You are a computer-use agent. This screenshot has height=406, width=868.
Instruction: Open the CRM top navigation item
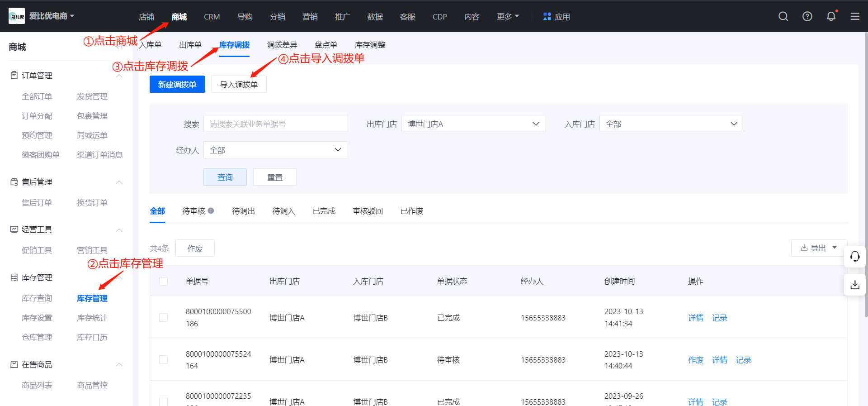[212, 17]
